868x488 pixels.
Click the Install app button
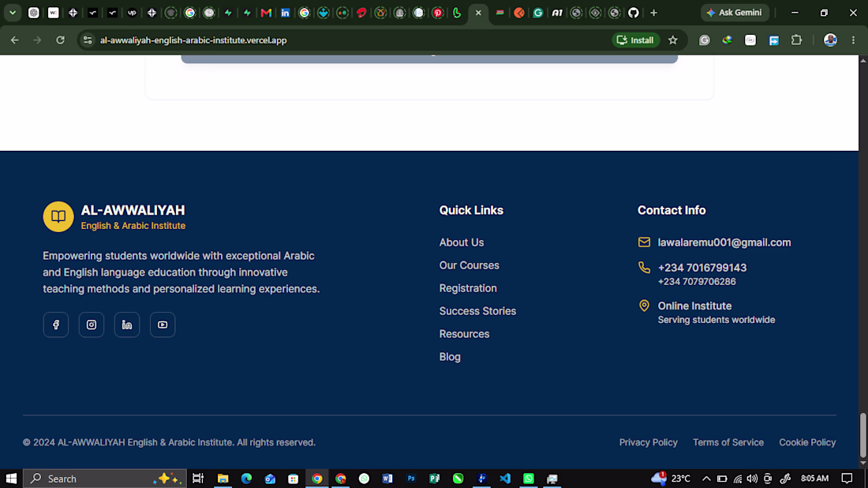click(635, 40)
